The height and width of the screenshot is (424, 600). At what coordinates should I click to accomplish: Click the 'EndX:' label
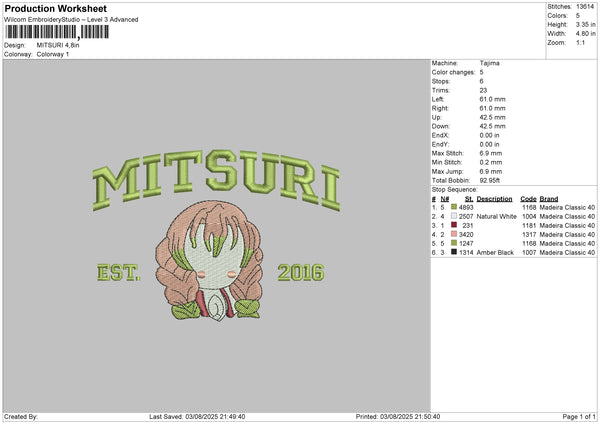(x=440, y=135)
